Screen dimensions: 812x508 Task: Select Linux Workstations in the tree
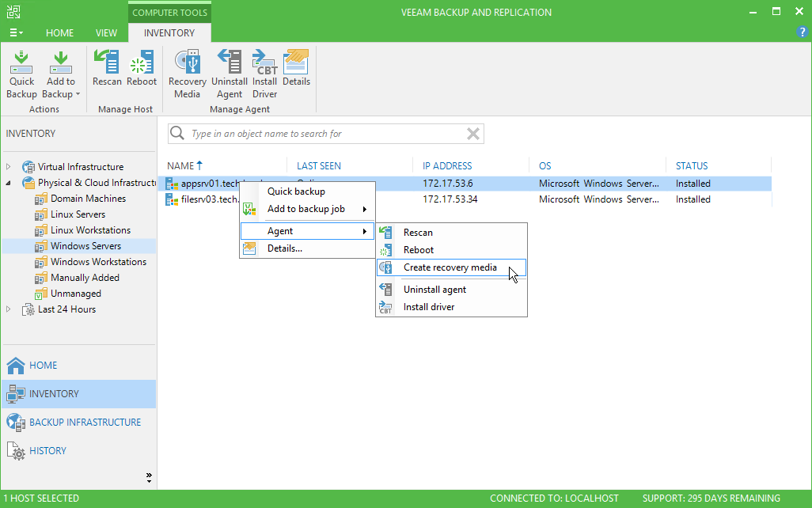(90, 230)
